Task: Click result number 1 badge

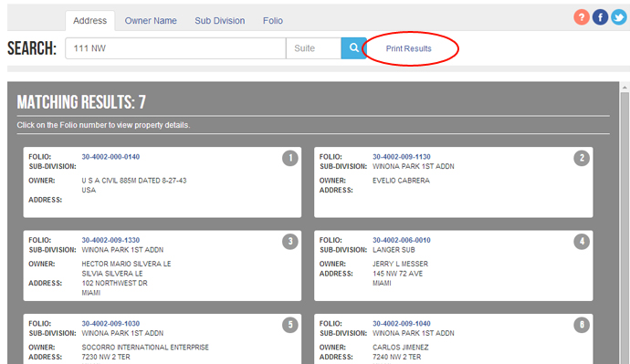Action: (x=290, y=158)
